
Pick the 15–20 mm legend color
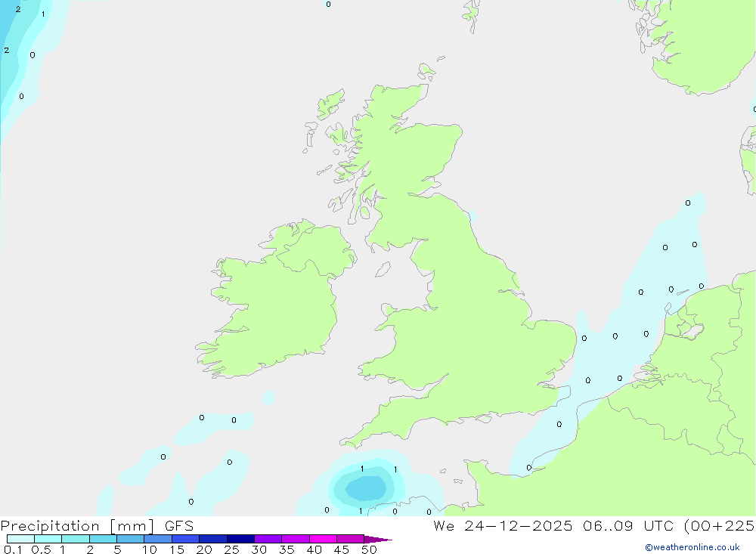(185, 539)
